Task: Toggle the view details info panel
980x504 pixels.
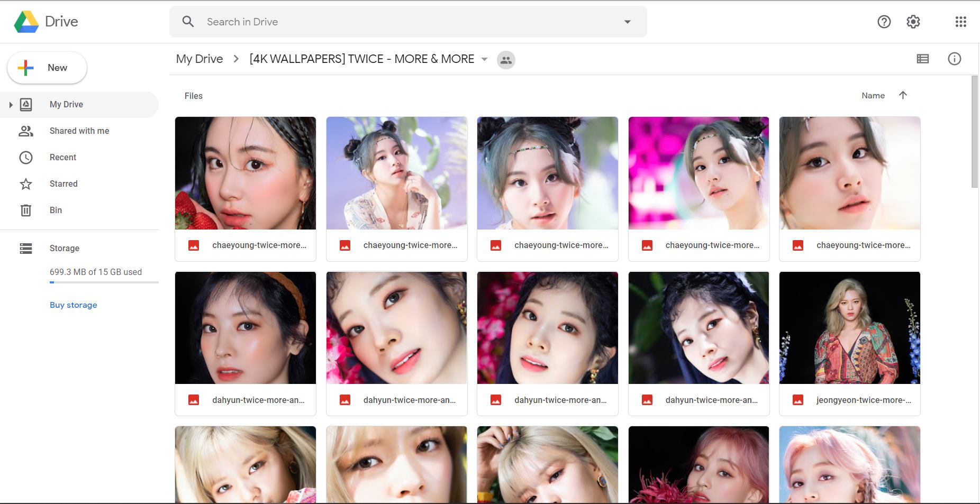Action: [x=955, y=59]
